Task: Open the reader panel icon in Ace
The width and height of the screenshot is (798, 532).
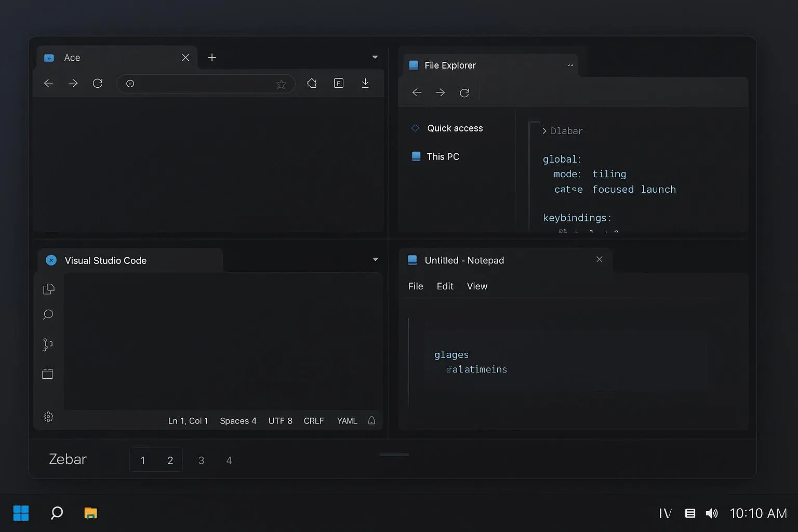Action: click(339, 83)
